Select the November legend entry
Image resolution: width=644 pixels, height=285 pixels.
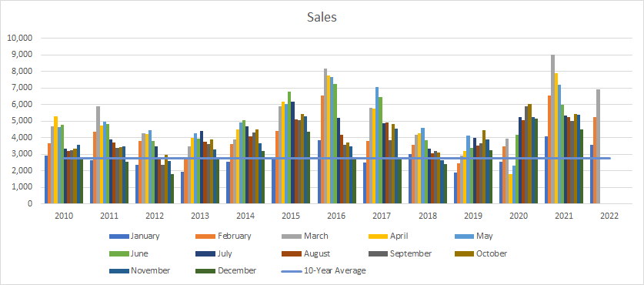click(139, 270)
